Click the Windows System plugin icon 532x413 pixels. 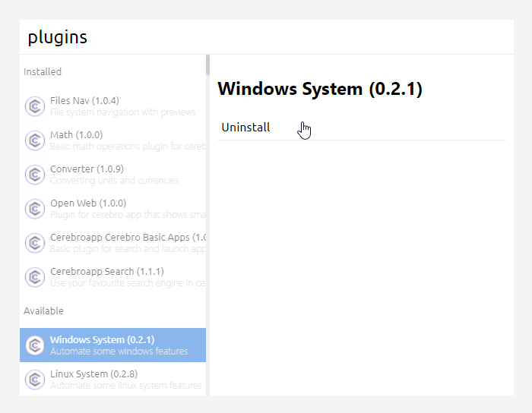pos(35,345)
